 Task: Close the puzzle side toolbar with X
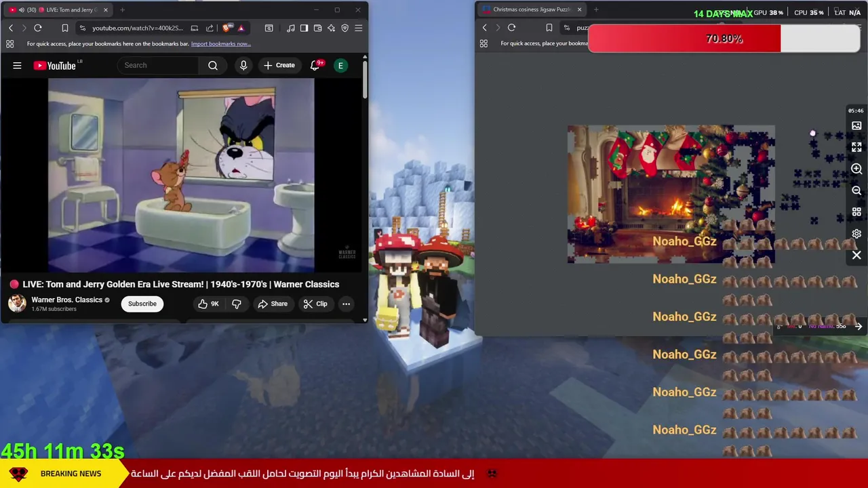(x=856, y=256)
